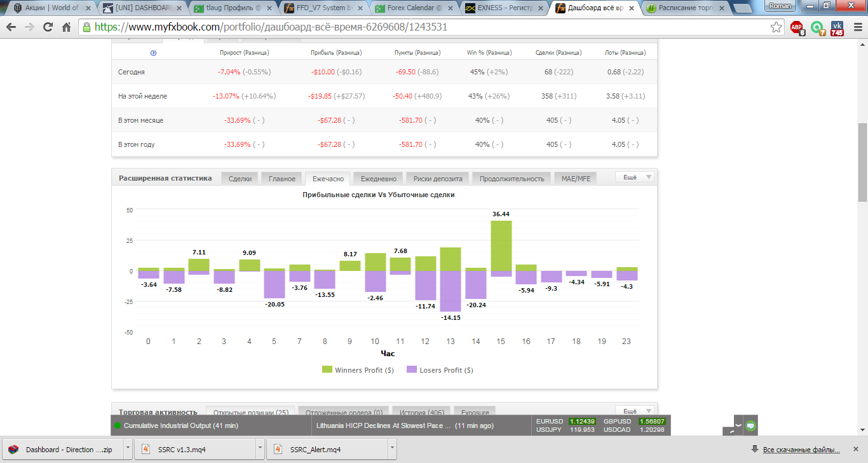Screen dimensions: 868x463
Task: Open the Открытые позиции (25) tab
Action: click(x=250, y=412)
